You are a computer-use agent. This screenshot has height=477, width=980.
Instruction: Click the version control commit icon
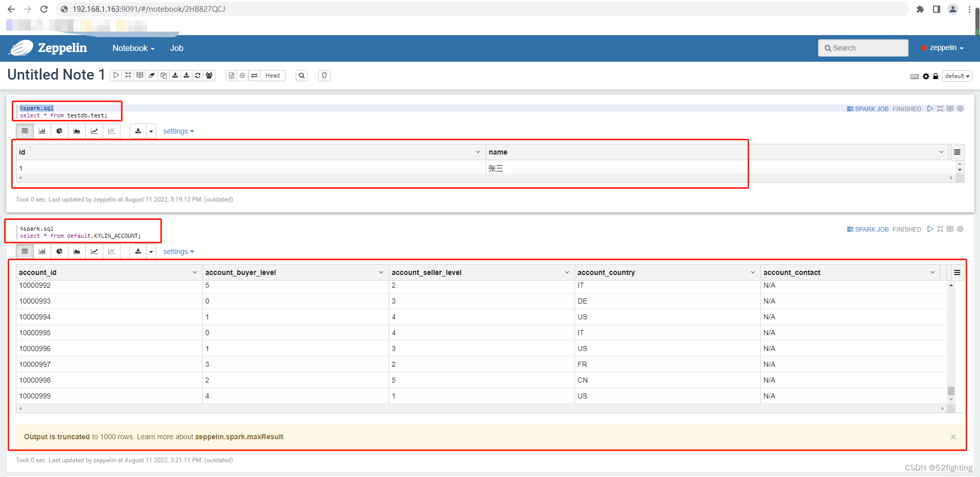pyautogui.click(x=231, y=76)
